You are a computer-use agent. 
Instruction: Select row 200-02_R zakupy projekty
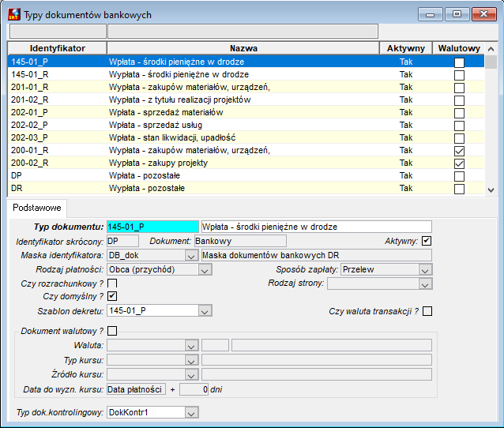click(246, 163)
